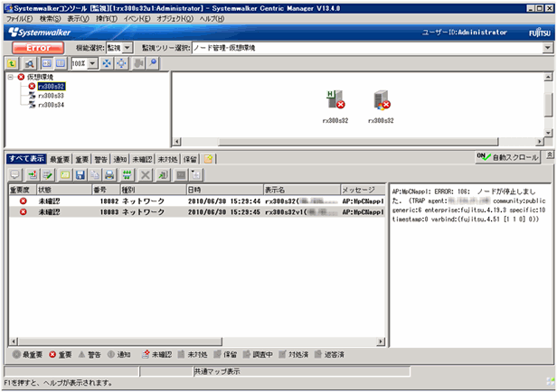557x392 pixels.
Task: Select the すべて表示 tab
Action: coord(26,159)
